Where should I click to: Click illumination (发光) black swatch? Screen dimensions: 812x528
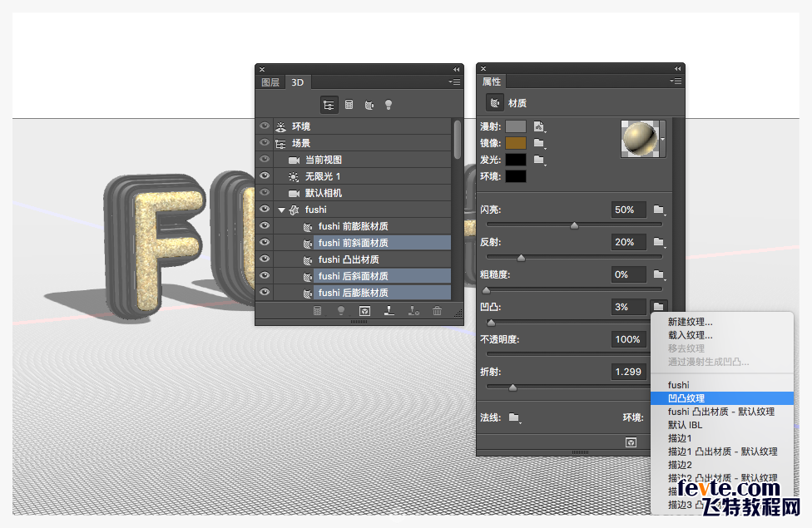pyautogui.click(x=516, y=160)
